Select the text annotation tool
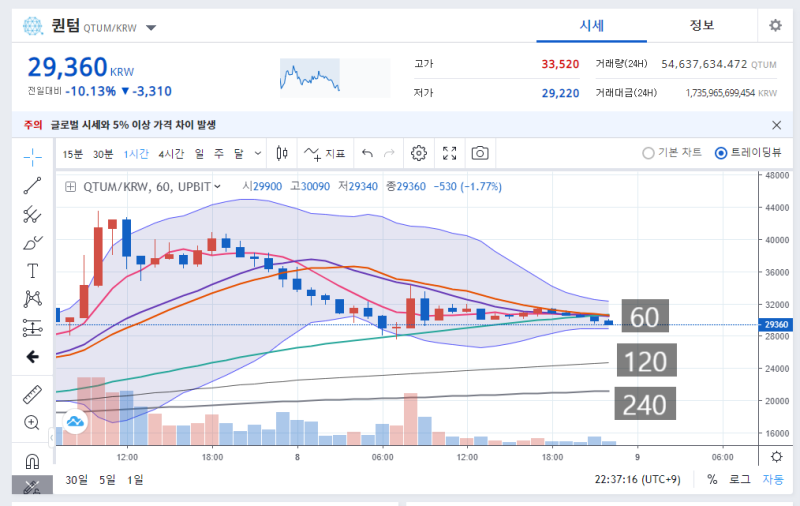 click(33, 271)
